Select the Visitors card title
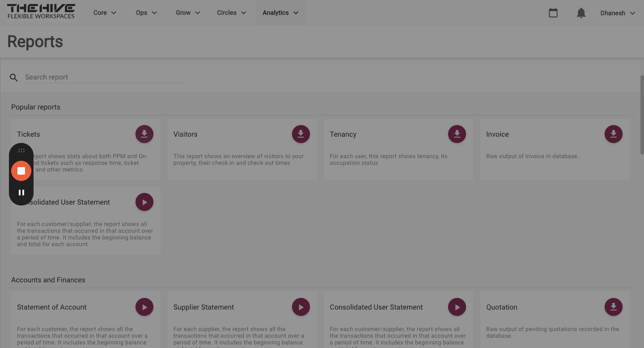644x348 pixels. coord(185,134)
